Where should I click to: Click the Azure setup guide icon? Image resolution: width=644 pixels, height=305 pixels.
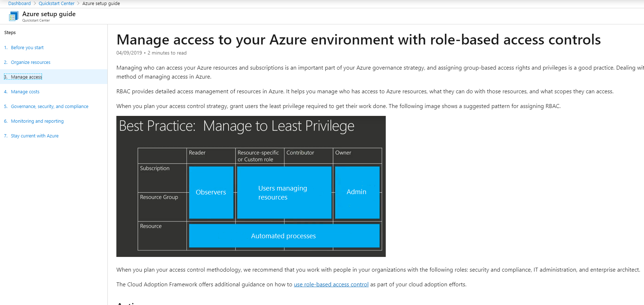click(x=14, y=16)
